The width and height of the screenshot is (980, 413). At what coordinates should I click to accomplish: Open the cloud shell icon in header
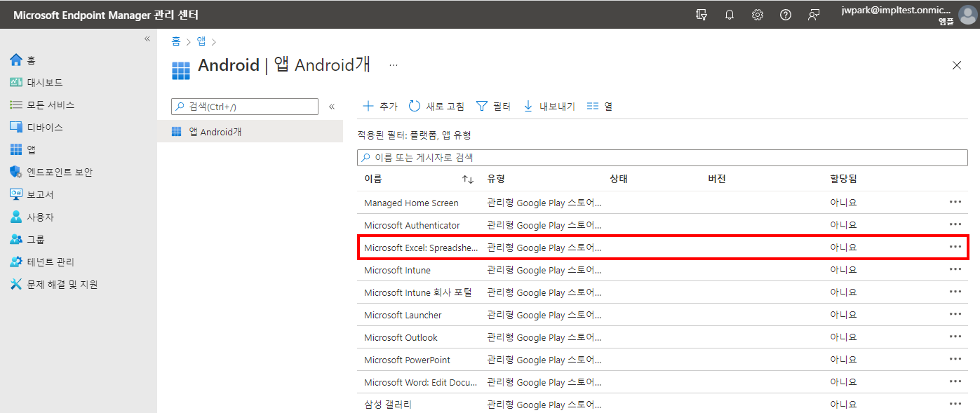(x=701, y=15)
